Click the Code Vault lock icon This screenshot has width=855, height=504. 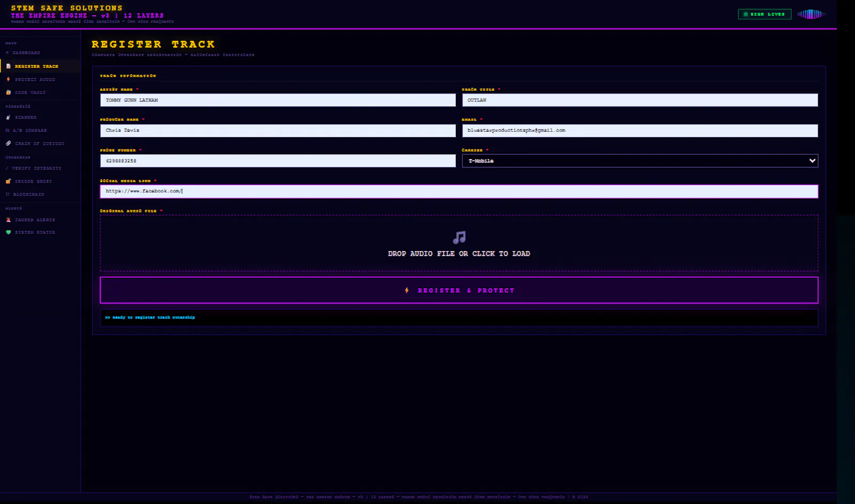pos(8,92)
